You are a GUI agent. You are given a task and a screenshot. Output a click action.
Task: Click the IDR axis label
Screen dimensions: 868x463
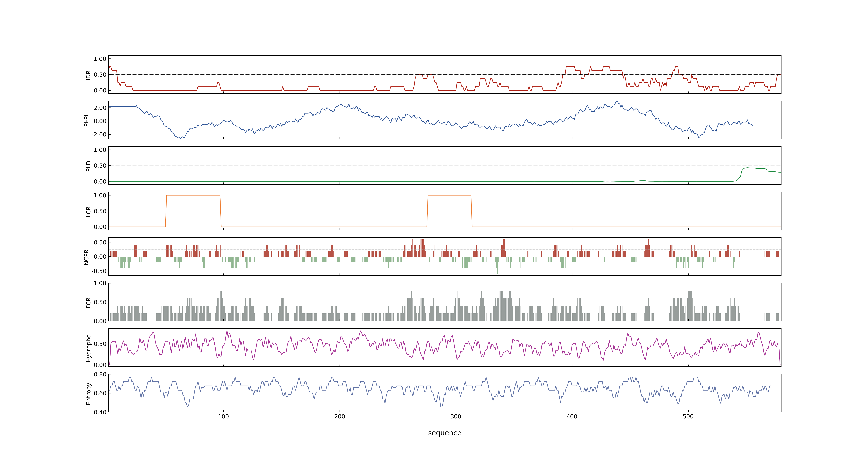[x=88, y=75]
